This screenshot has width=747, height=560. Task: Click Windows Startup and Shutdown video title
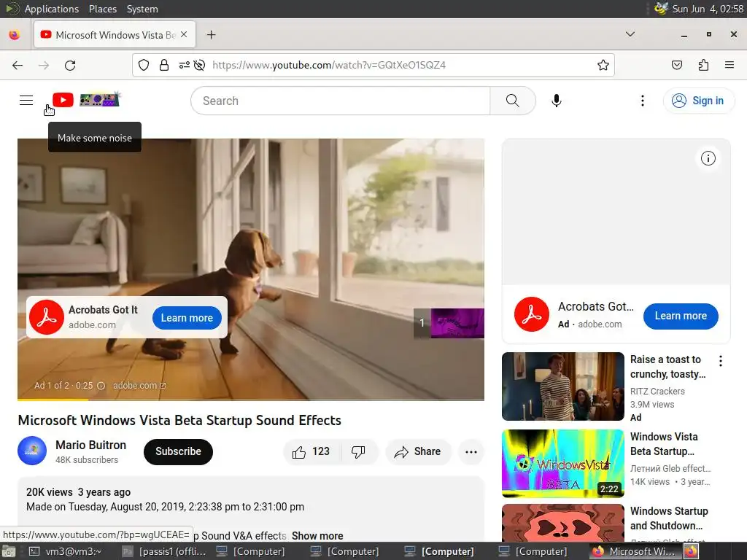(669, 518)
